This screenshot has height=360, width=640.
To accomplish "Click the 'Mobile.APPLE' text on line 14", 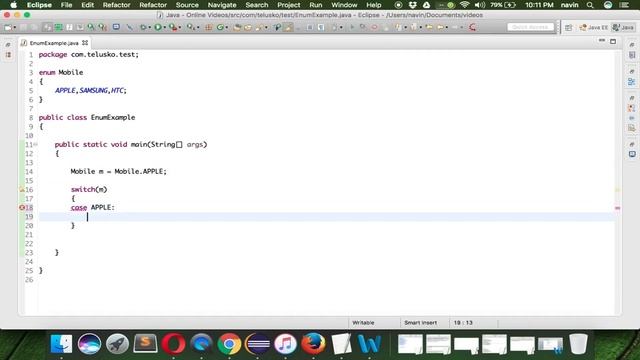I will coord(140,171).
